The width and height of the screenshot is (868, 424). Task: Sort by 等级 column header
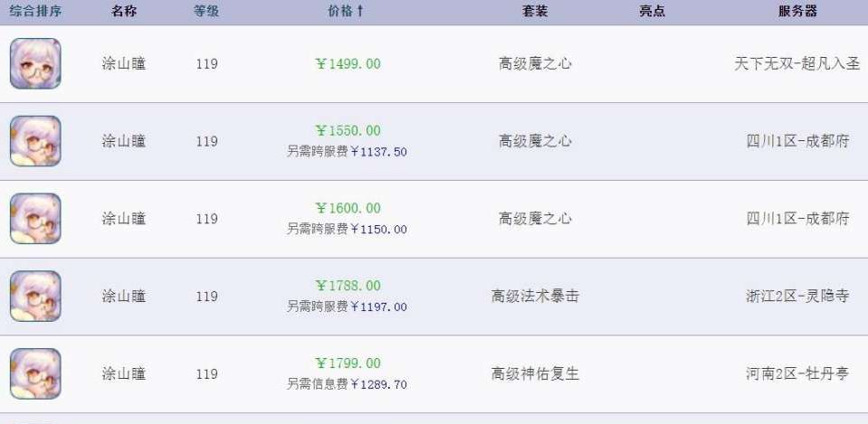[x=206, y=11]
